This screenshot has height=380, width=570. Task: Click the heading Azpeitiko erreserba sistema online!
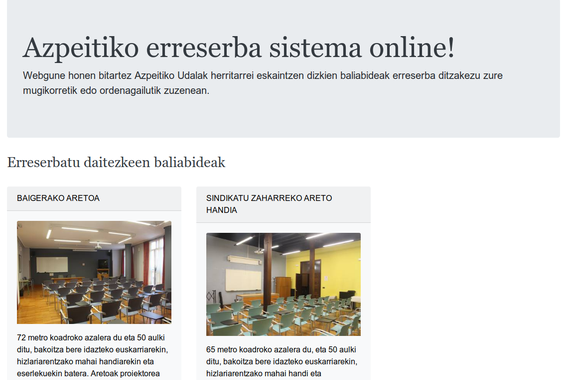[x=238, y=48]
